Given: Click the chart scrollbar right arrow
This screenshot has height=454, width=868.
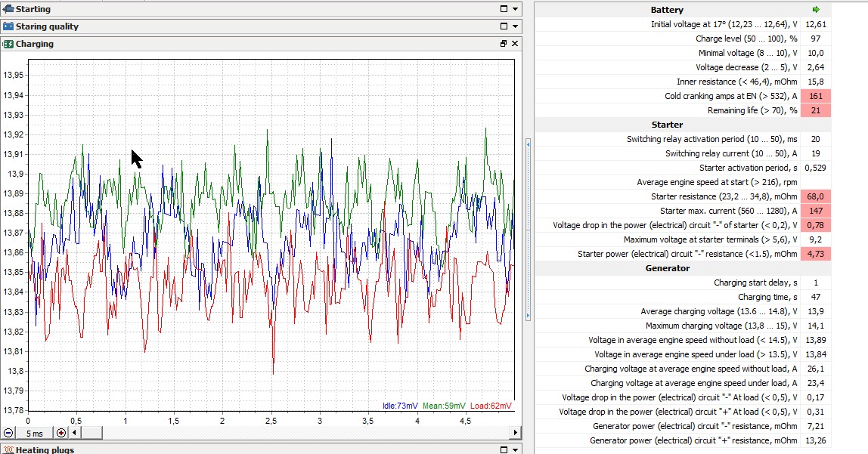Looking at the screenshot, I should coord(516,432).
